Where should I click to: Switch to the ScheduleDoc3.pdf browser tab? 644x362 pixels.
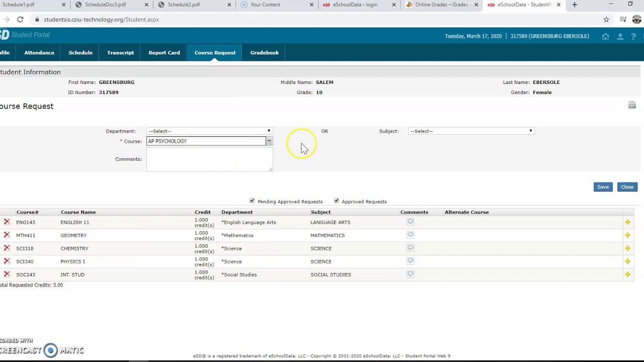pos(112,5)
